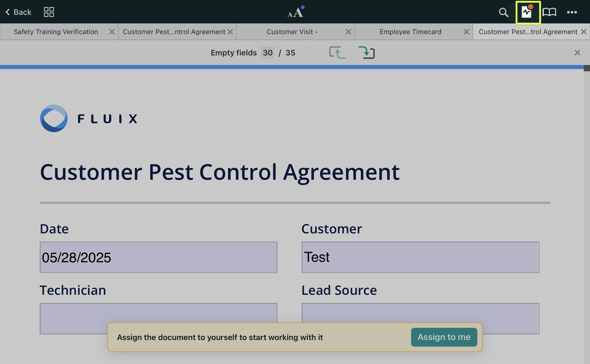Dismiss the Empty fields bar
The height and width of the screenshot is (364, 590).
(x=577, y=53)
